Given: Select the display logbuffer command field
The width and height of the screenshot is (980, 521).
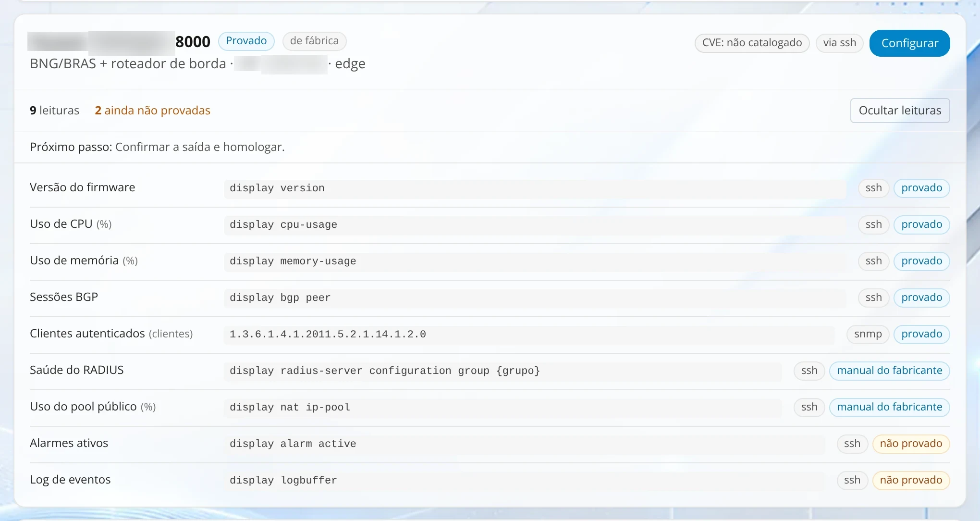Looking at the screenshot, I should (524, 480).
